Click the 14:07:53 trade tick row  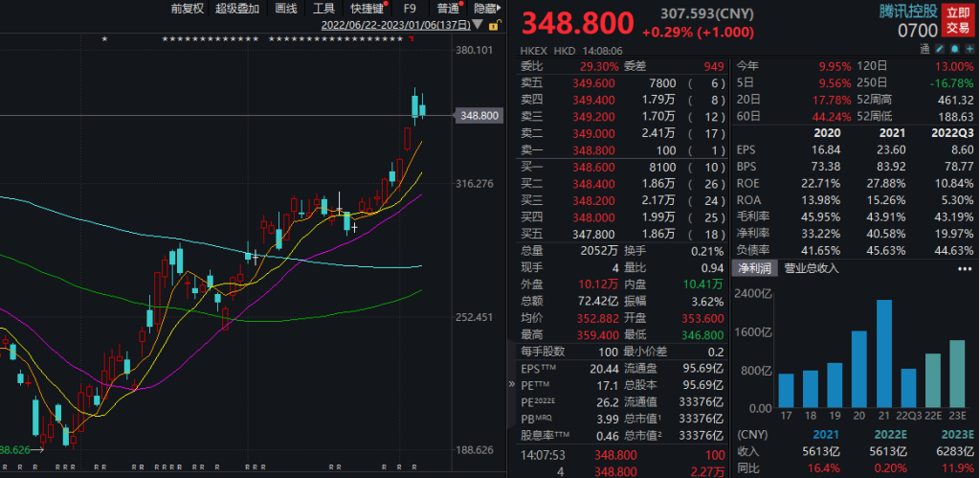pyautogui.click(x=624, y=456)
